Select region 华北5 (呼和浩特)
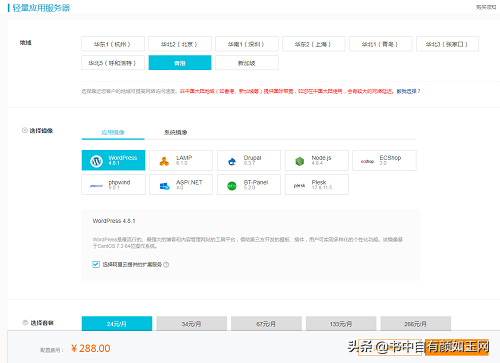This screenshot has height=363, width=500. [113, 63]
